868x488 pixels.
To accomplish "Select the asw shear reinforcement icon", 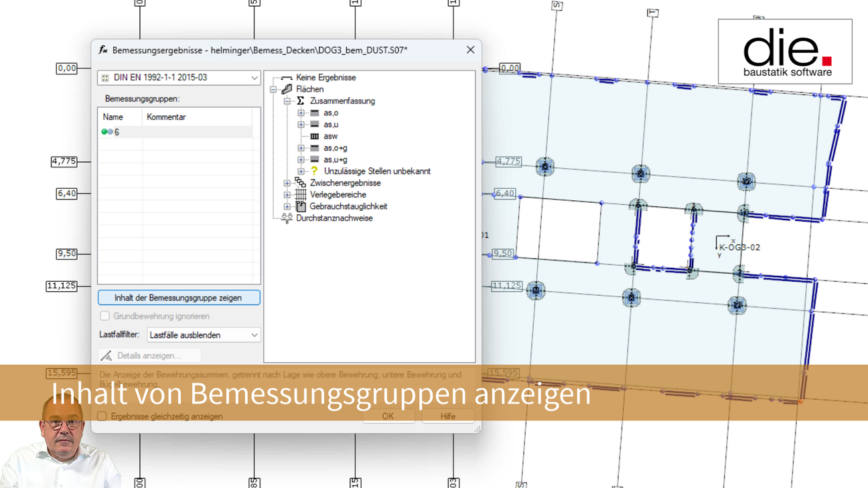I will [x=314, y=137].
